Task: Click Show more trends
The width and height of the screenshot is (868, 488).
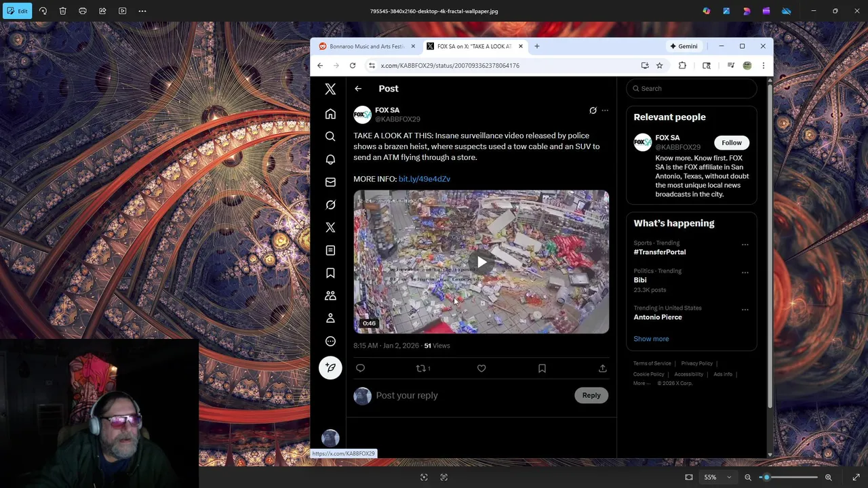Action: [651, 339]
